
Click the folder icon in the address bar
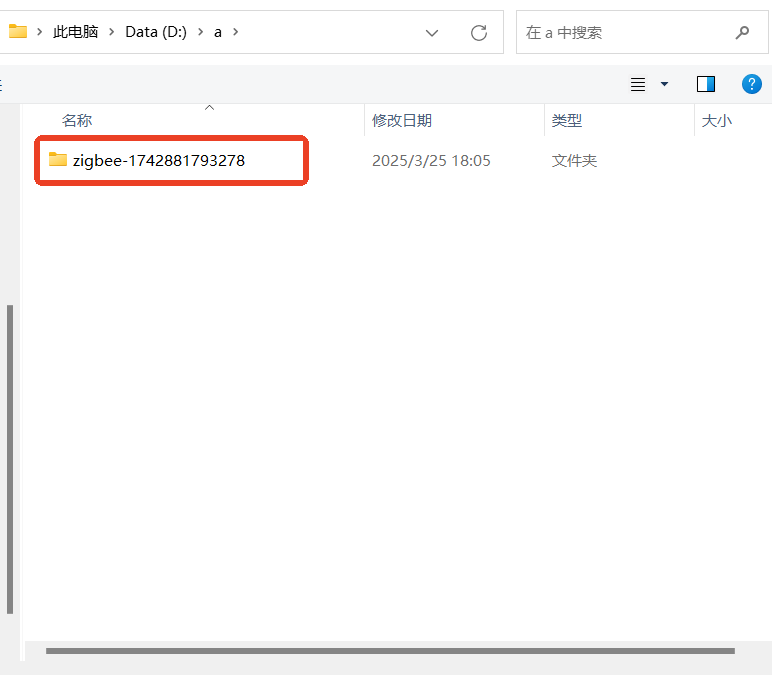point(18,32)
